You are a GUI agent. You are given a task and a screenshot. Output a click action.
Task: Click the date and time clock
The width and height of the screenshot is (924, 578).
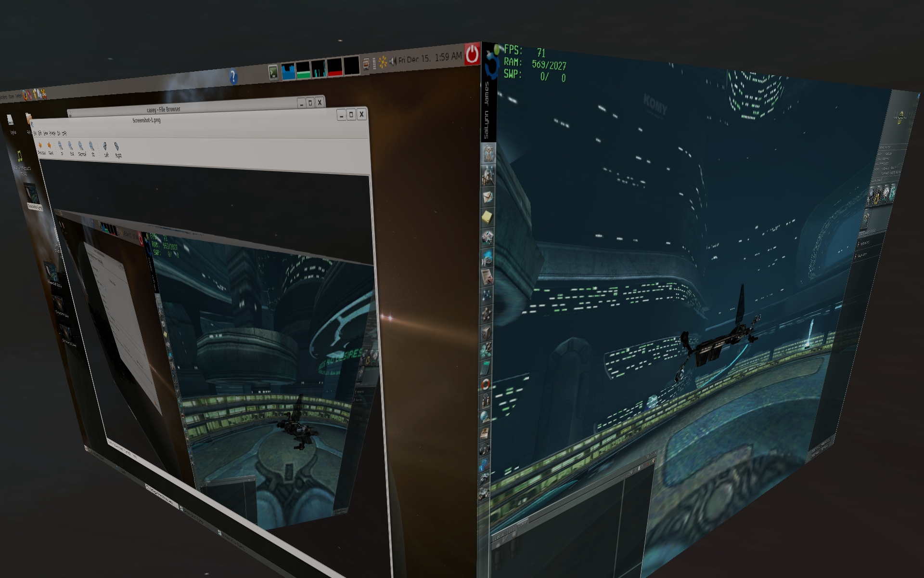pyautogui.click(x=430, y=58)
